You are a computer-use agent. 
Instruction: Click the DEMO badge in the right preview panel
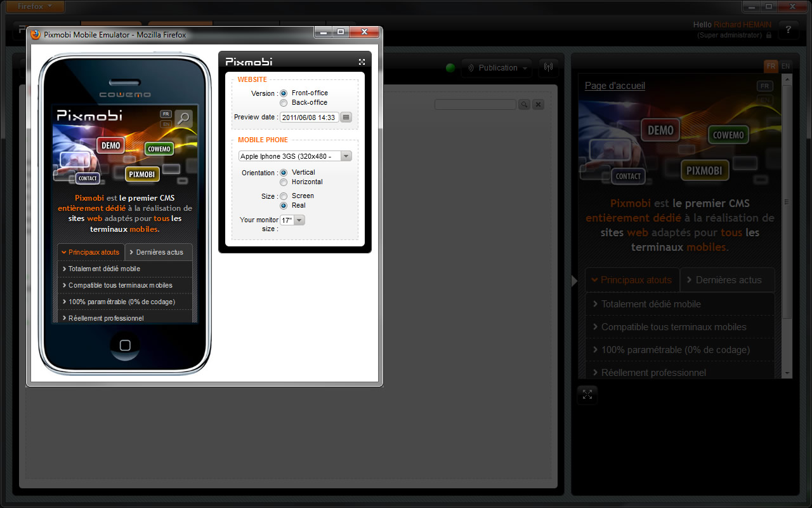[660, 130]
